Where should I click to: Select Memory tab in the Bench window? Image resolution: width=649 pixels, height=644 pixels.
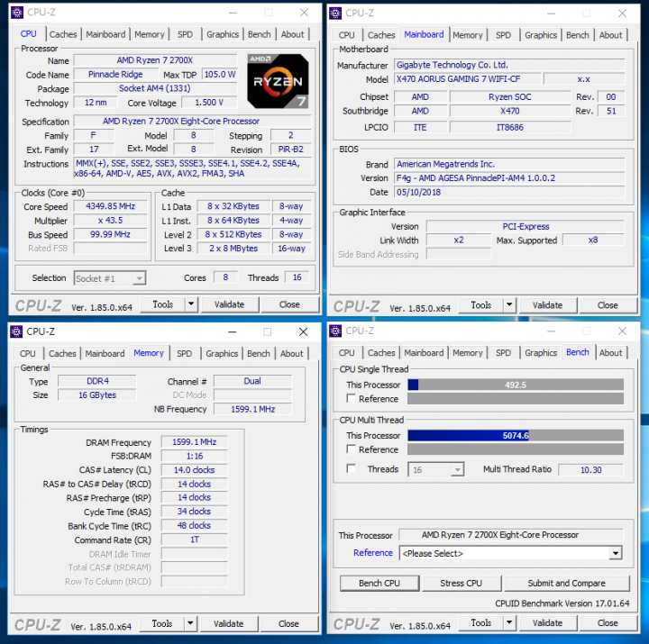pos(467,353)
